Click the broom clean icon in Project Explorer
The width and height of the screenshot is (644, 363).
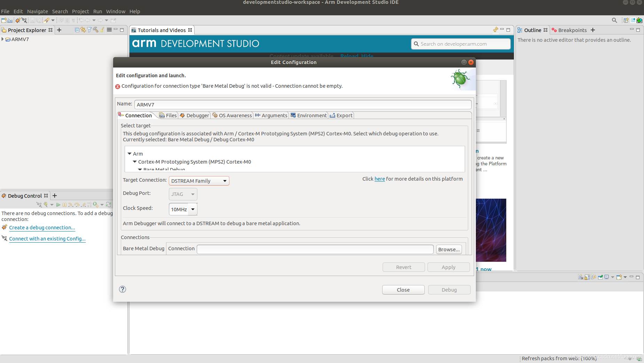pos(102,30)
